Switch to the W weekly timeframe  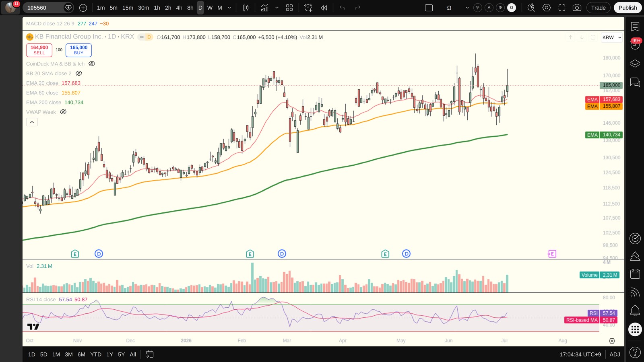(x=210, y=8)
